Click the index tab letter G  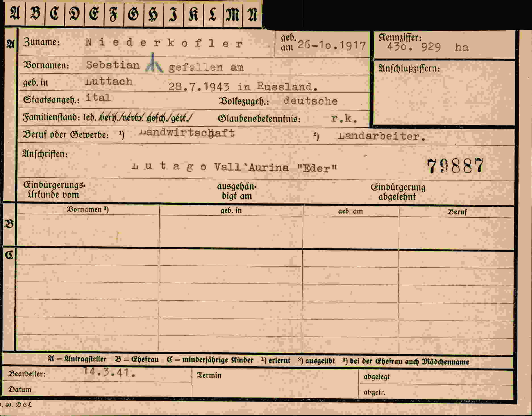click(x=134, y=14)
